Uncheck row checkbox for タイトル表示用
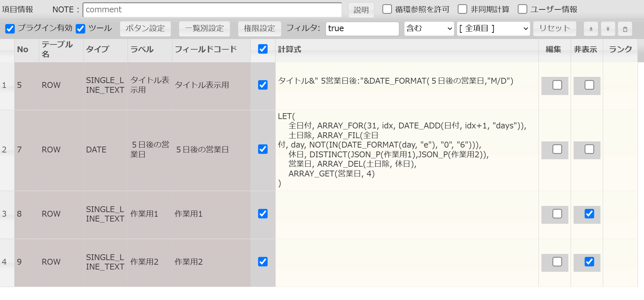 click(263, 85)
